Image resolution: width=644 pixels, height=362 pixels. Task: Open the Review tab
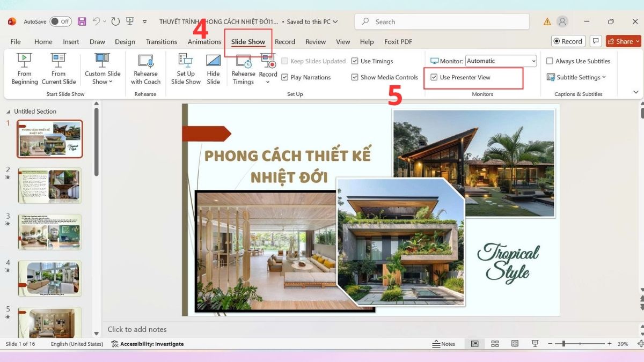point(316,41)
